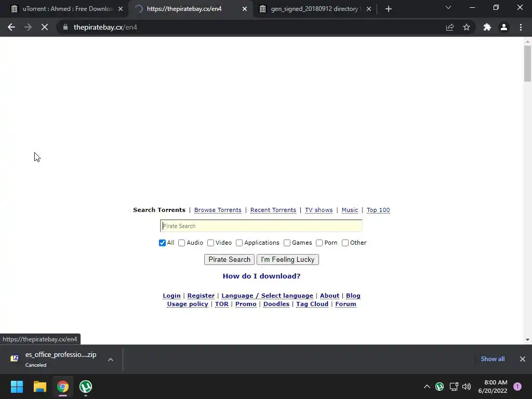Open the Doodles link

point(276,304)
